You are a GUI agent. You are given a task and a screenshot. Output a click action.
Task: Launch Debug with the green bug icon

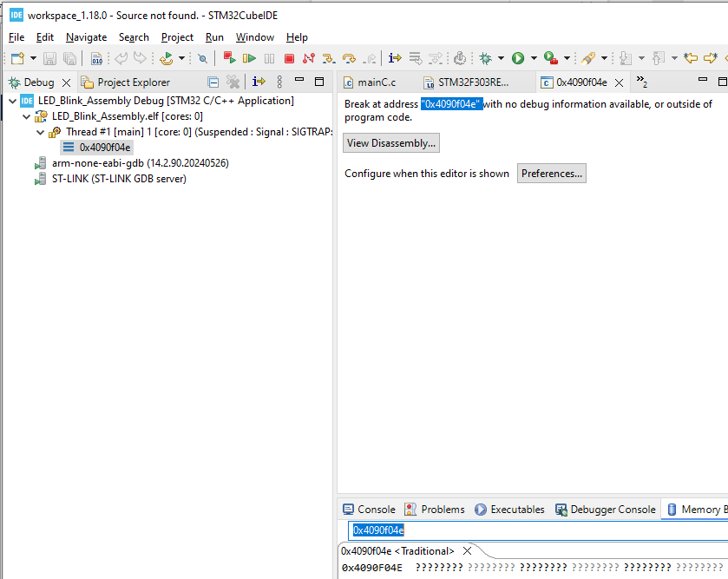(x=486, y=58)
